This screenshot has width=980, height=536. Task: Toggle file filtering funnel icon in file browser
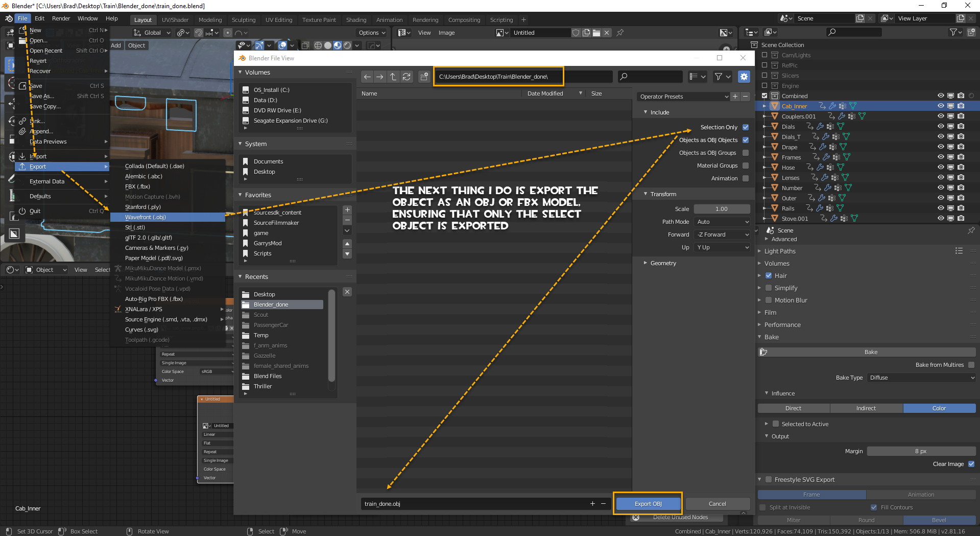[719, 77]
